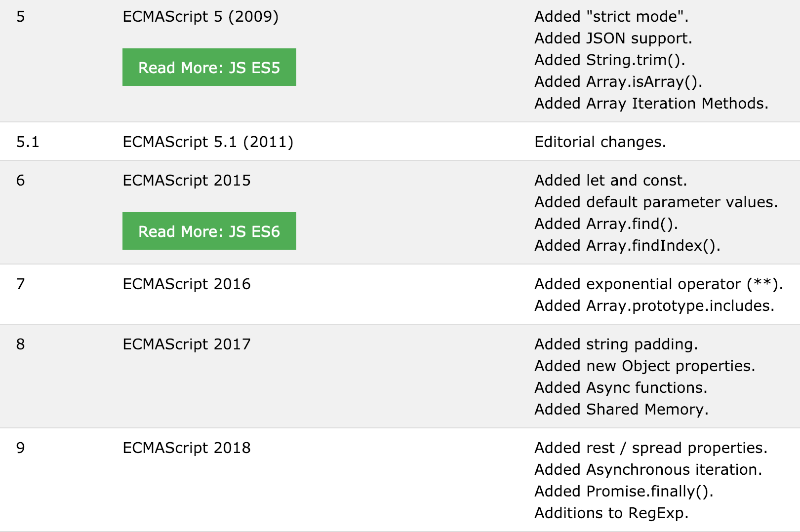This screenshot has height=532, width=800.
Task: Select the ECMAScript 5.1 (2011) cell
Action: pos(207,142)
